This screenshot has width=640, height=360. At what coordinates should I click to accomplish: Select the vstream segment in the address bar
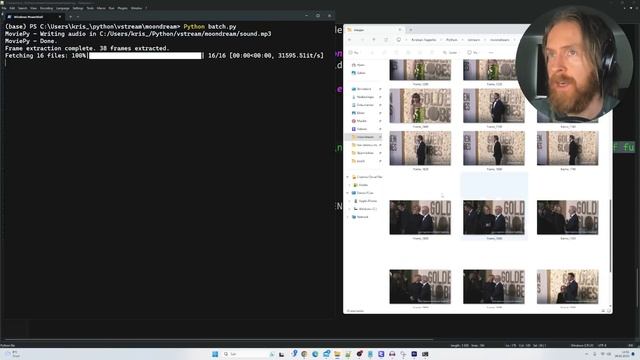click(x=473, y=40)
